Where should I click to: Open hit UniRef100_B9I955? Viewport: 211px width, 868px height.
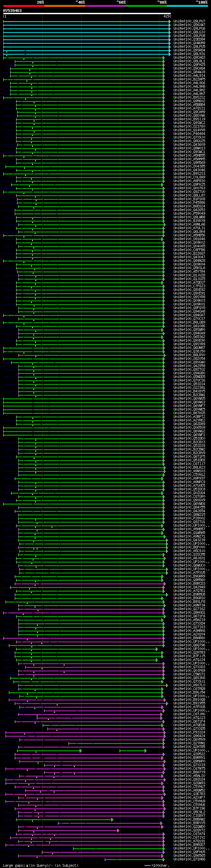point(189,703)
